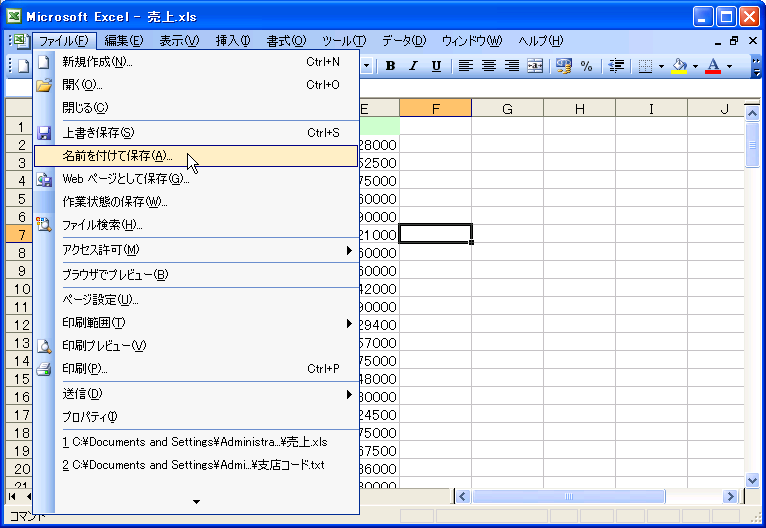Image resolution: width=766 pixels, height=528 pixels.
Task: Open 編集(E) menu
Action: (x=124, y=41)
